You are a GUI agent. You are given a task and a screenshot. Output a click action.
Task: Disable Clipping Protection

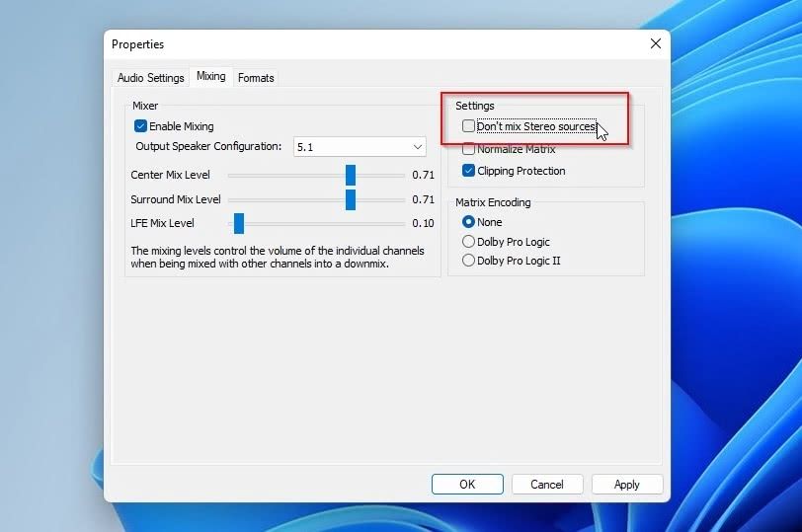pyautogui.click(x=468, y=170)
